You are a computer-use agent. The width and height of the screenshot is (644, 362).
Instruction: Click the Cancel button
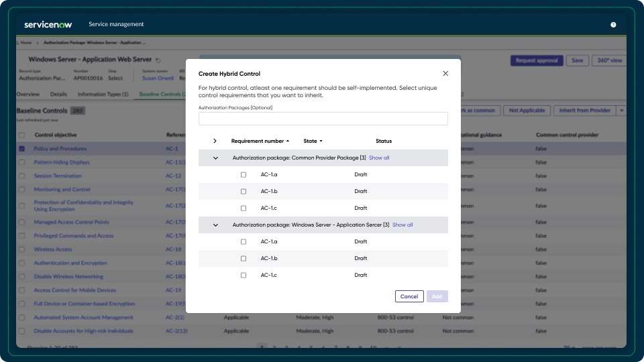[x=409, y=296]
